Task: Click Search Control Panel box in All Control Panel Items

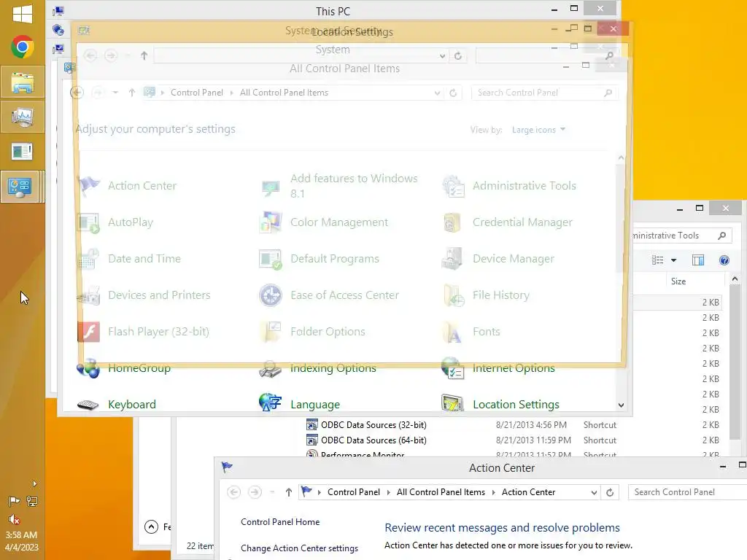Action: coord(544,93)
